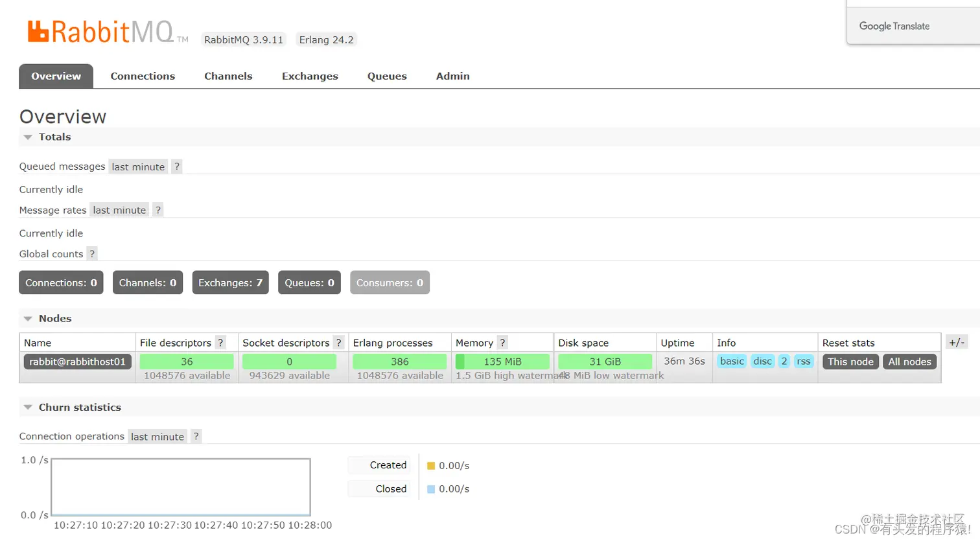Image resolution: width=980 pixels, height=541 pixels.
Task: Change Connection operations last minute range
Action: (157, 436)
